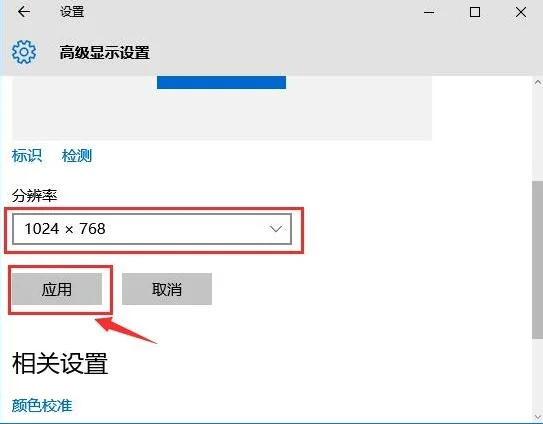Screen dimensions: 543x424
Task: Click the 分辨率 label text
Action: point(34,196)
